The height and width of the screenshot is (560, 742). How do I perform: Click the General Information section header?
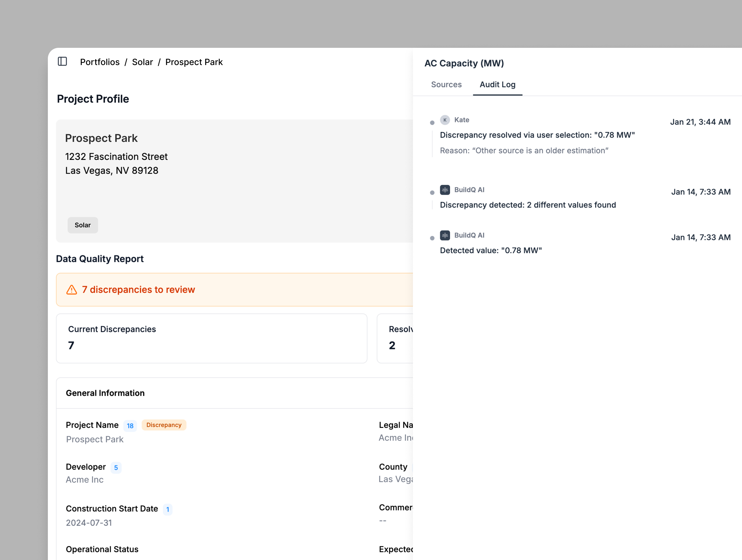105,393
